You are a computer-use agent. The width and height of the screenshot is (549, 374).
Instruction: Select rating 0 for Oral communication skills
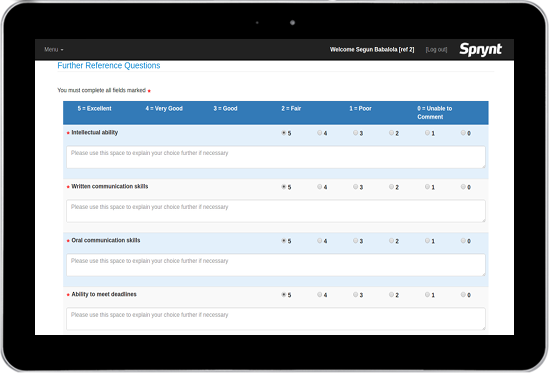(463, 241)
